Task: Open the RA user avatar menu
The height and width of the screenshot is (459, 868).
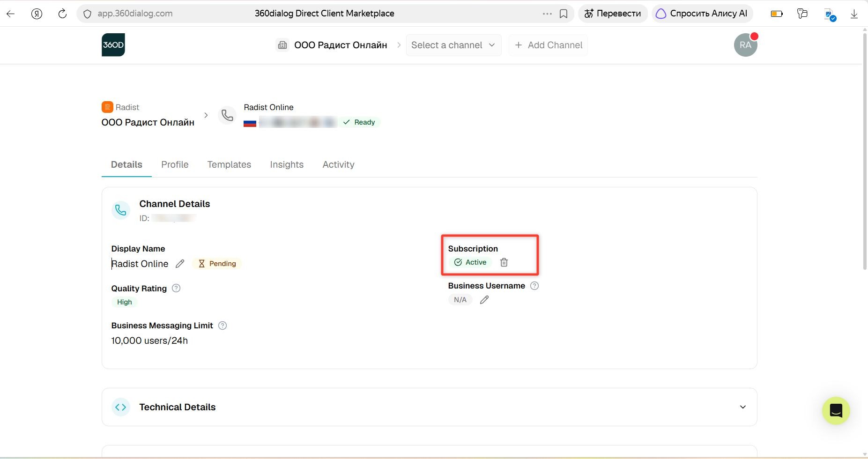Action: coord(745,45)
